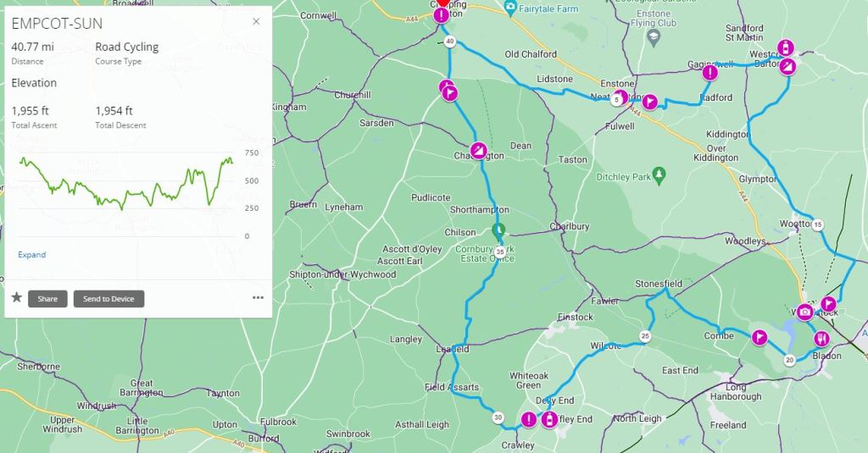Open the three-dots more options menu
Viewport: 868px width, 453px height.
[258, 297]
